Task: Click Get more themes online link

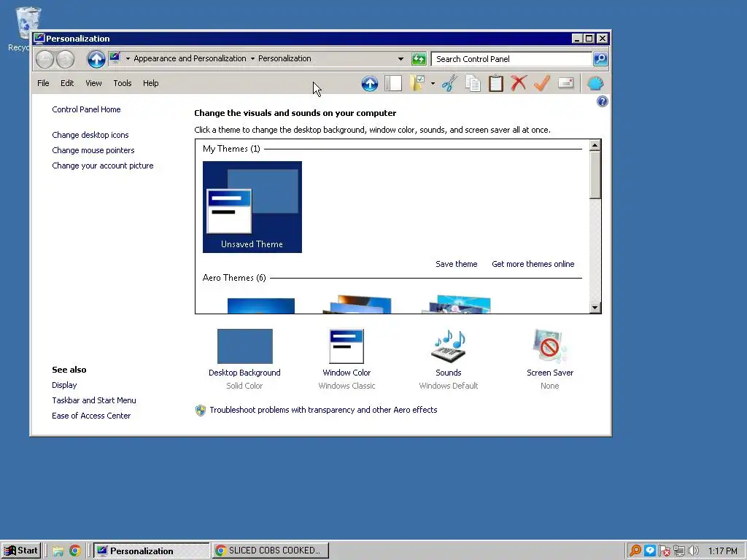Action: 533,264
